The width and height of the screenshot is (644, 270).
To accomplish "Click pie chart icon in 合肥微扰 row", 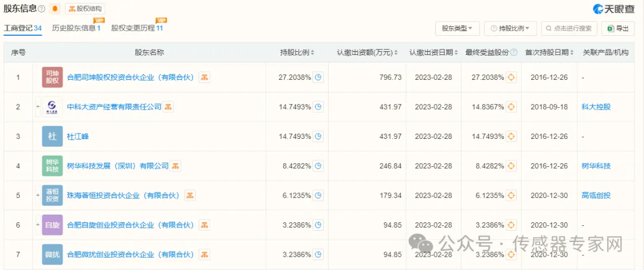I will coord(318,255).
